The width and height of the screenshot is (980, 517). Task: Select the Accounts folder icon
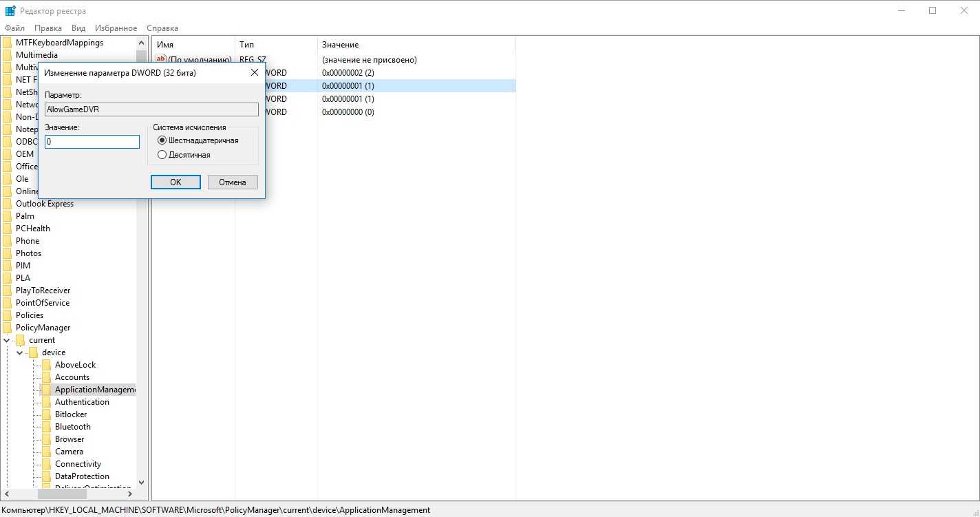pyautogui.click(x=46, y=377)
